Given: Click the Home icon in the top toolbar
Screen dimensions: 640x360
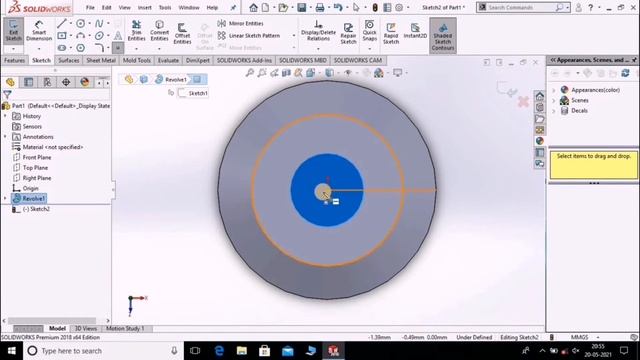Looking at the screenshot, I should tap(253, 7).
